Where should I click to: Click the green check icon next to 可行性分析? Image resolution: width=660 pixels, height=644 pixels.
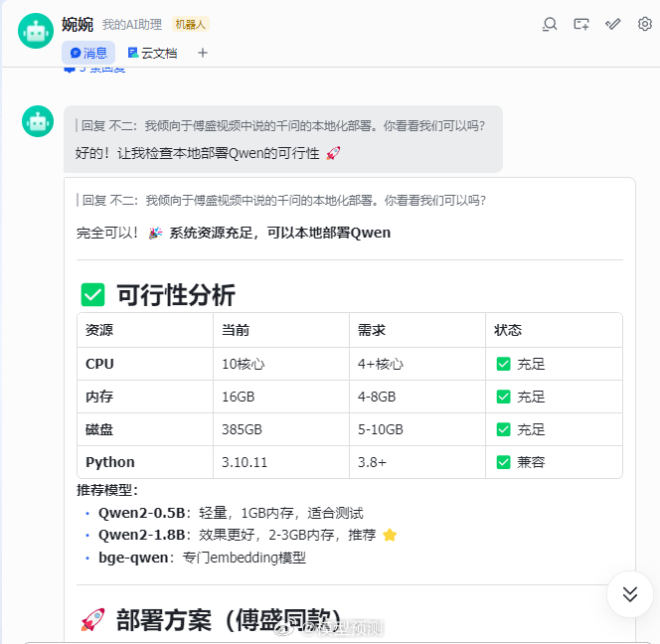tap(92, 294)
